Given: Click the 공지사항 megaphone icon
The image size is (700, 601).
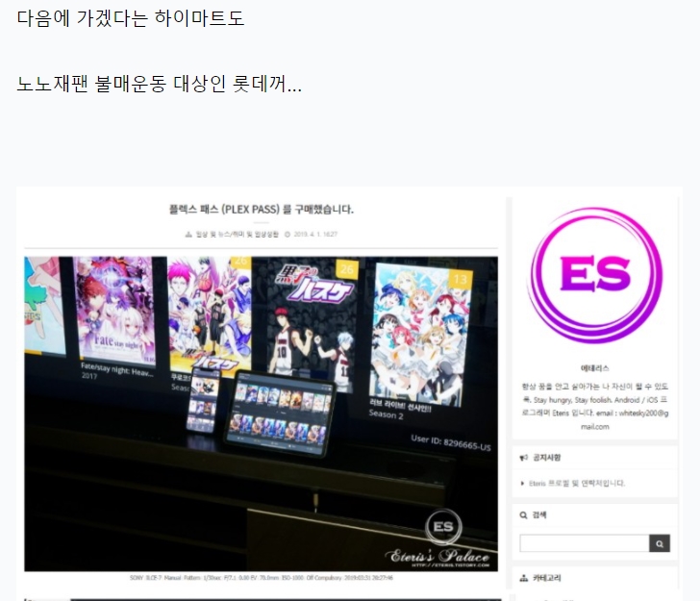Looking at the screenshot, I should coord(524,458).
